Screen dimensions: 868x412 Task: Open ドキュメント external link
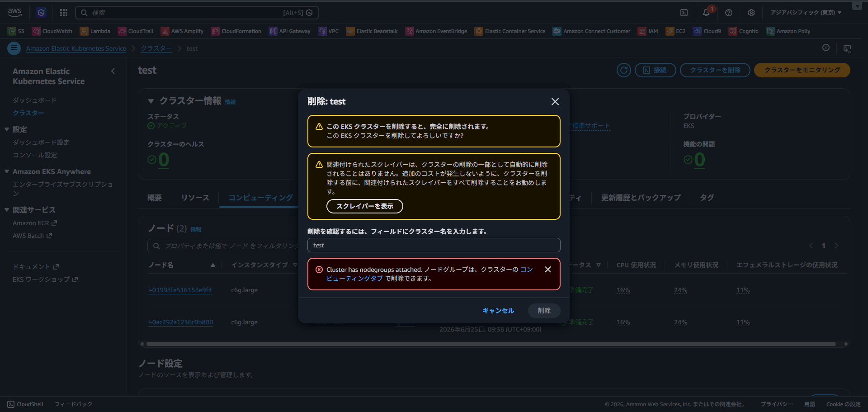[x=36, y=267]
